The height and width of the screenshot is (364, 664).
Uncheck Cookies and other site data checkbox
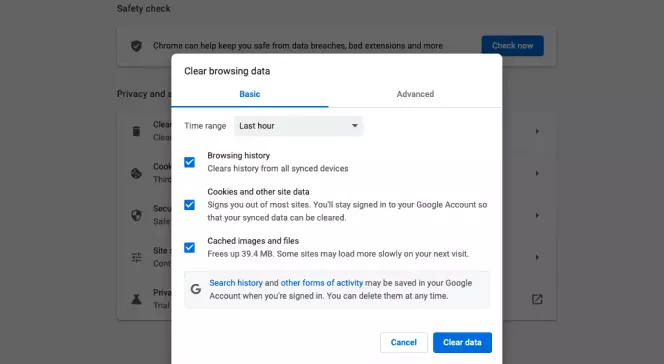[189, 205]
